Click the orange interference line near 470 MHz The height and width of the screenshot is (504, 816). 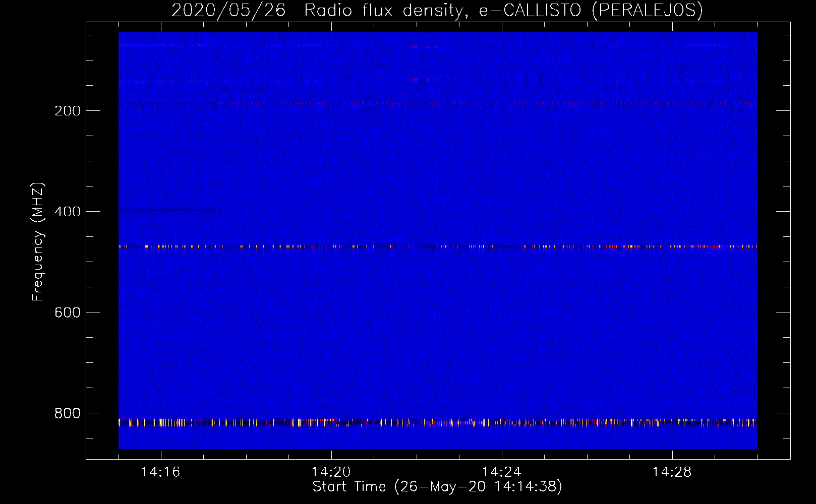(438, 247)
